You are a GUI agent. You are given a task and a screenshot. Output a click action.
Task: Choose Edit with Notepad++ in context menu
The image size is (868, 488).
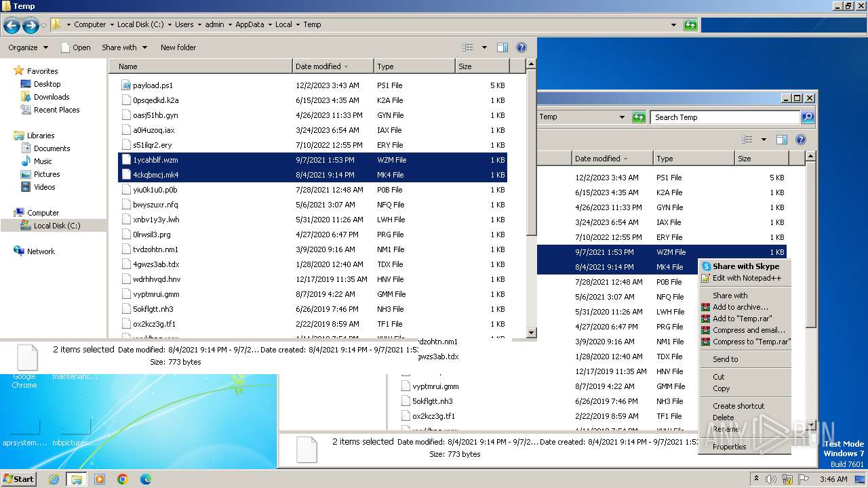pyautogui.click(x=745, y=278)
